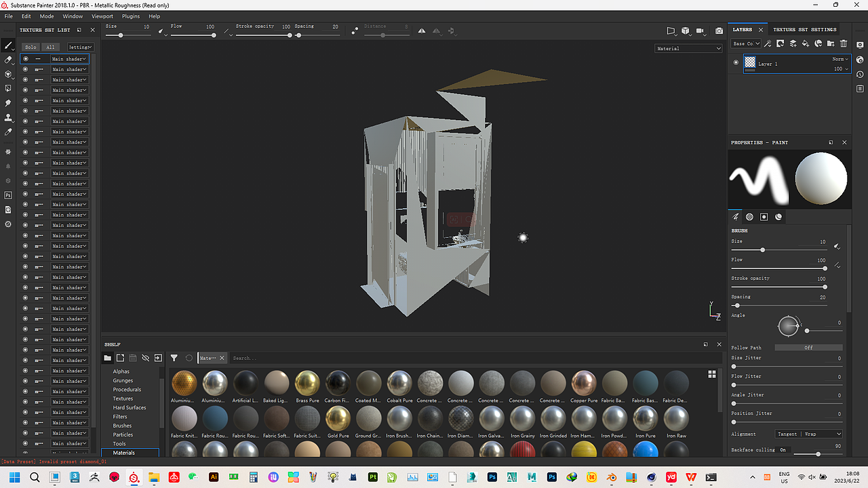Select the Paint brush tool
The width and height of the screenshot is (868, 488).
tap(9, 46)
